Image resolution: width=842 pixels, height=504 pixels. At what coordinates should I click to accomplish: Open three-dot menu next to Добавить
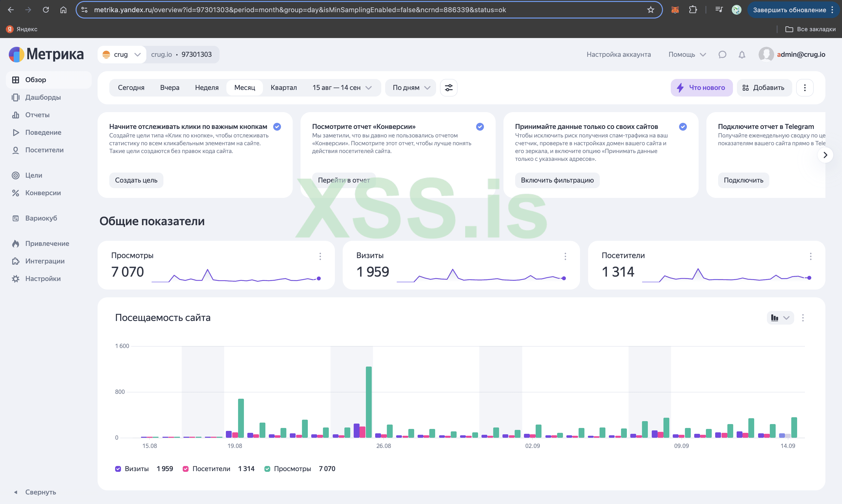click(804, 88)
